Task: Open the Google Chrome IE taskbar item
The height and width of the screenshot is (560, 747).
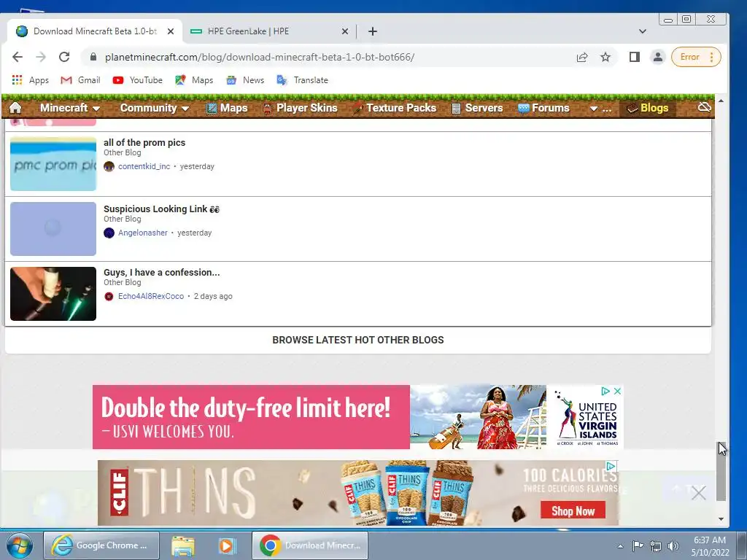Action: (x=101, y=545)
